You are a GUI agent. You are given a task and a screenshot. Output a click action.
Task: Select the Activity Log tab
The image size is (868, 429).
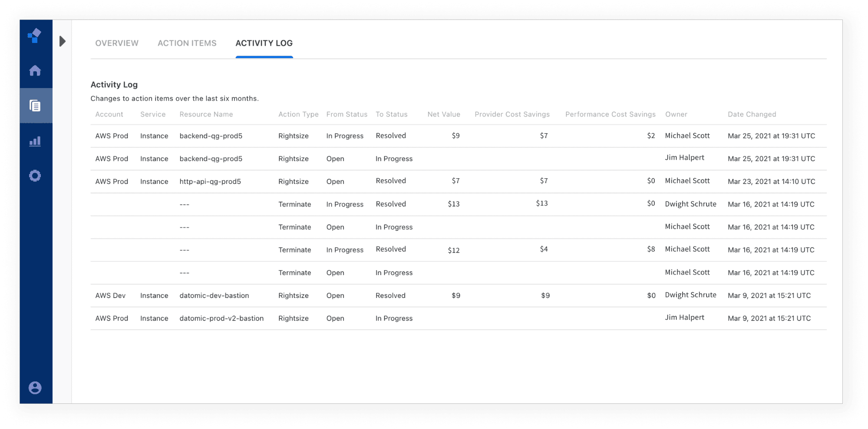click(264, 43)
